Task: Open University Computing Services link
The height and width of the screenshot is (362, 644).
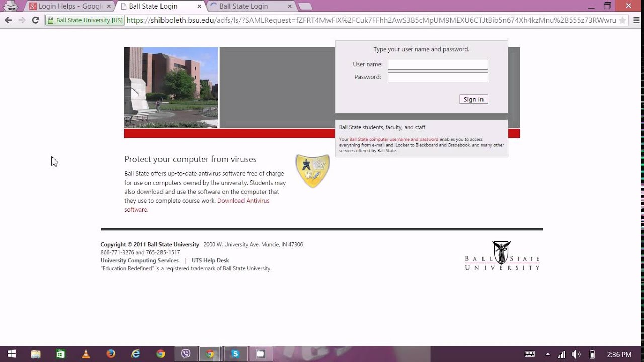Action: 139,260
